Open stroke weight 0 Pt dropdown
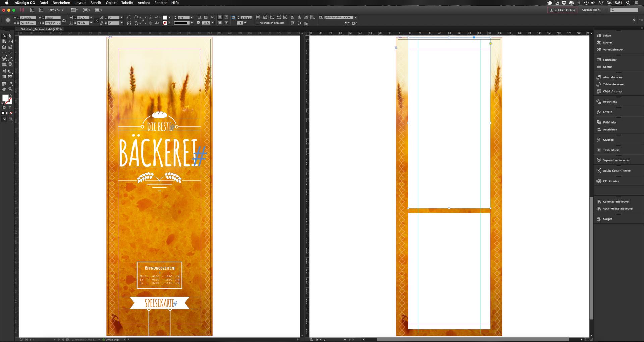 pos(192,18)
